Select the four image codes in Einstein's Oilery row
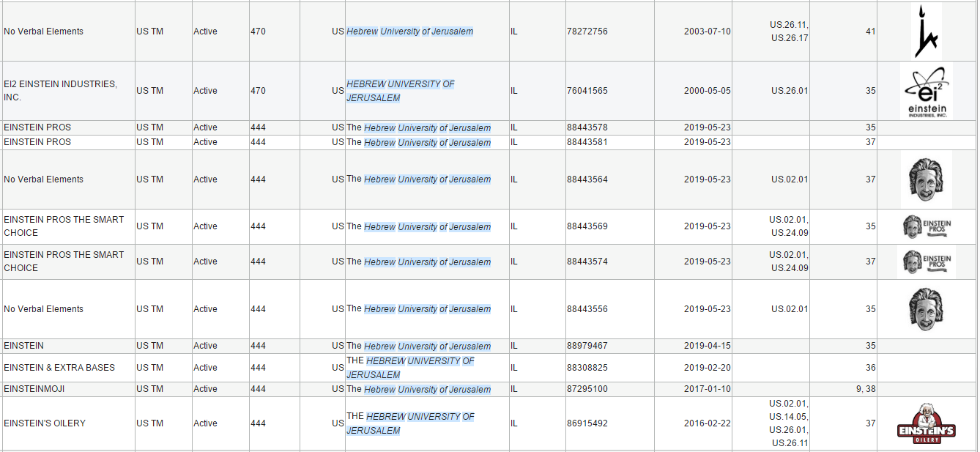980x452 pixels. click(789, 423)
